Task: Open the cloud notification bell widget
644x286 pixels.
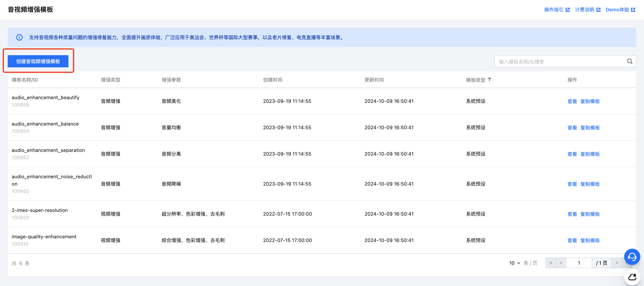Action: 632,277
